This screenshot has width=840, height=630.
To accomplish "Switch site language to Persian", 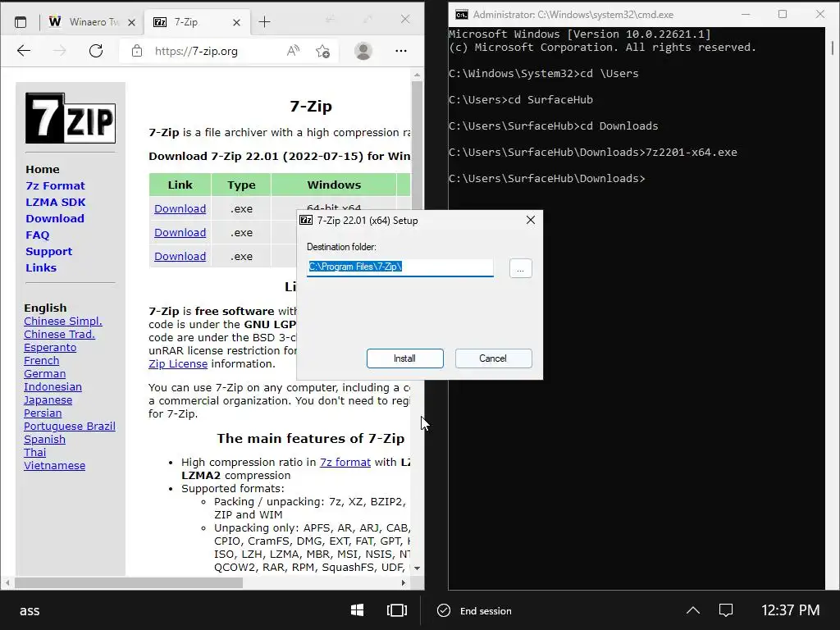I will click(x=43, y=413).
